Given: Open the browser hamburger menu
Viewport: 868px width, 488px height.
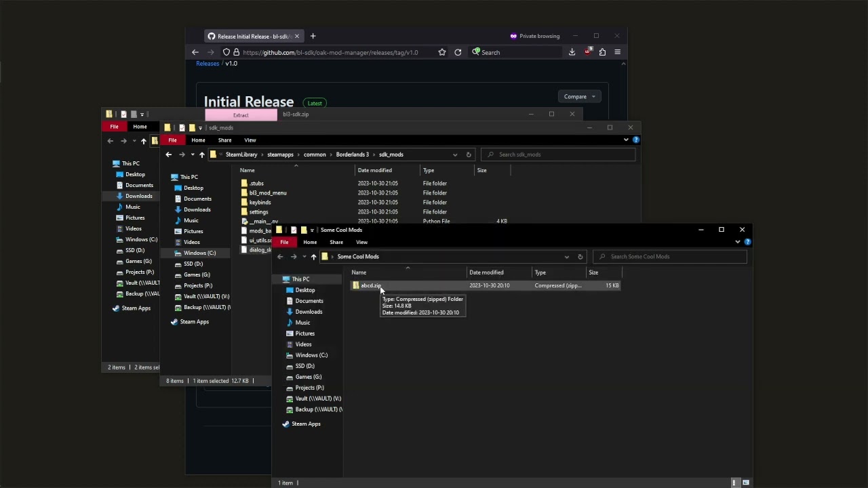Looking at the screenshot, I should (x=617, y=52).
